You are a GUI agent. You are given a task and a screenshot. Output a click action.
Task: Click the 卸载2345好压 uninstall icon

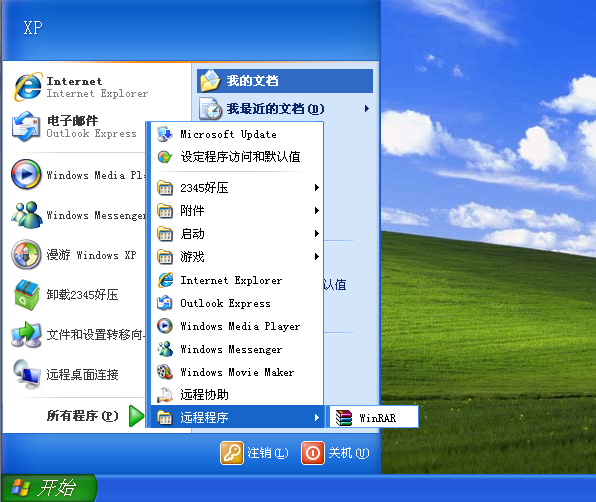(27, 295)
